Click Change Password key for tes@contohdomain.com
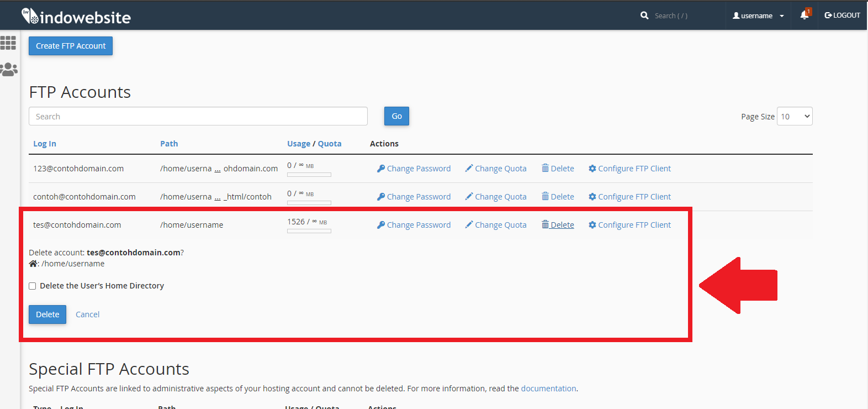This screenshot has height=409, width=868. coord(414,225)
